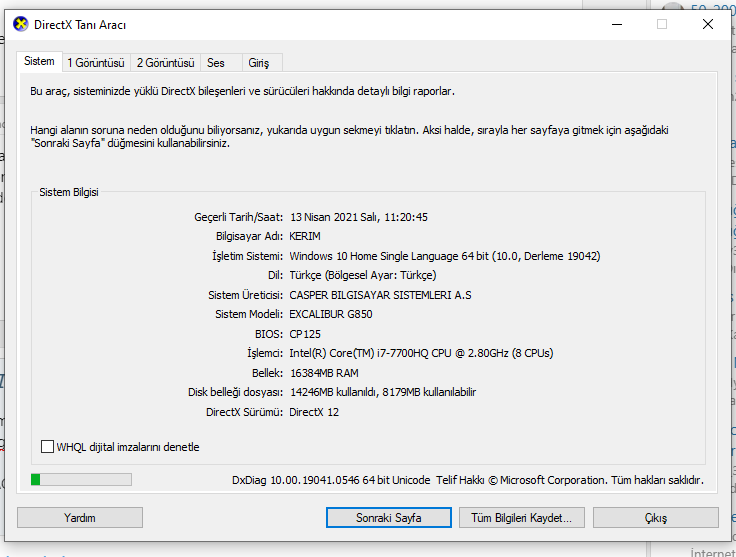The image size is (736, 557).
Task: Open the 1 Görüntüsü tab
Action: tap(96, 63)
